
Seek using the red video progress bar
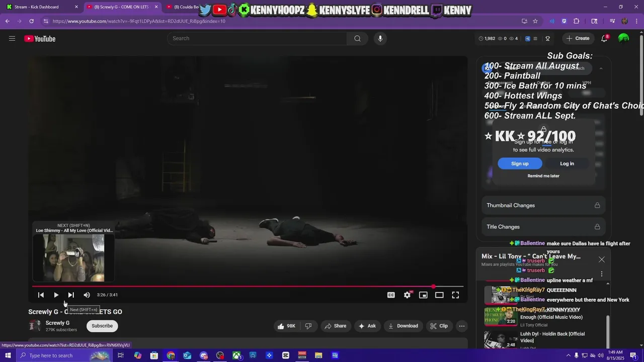(x=248, y=287)
